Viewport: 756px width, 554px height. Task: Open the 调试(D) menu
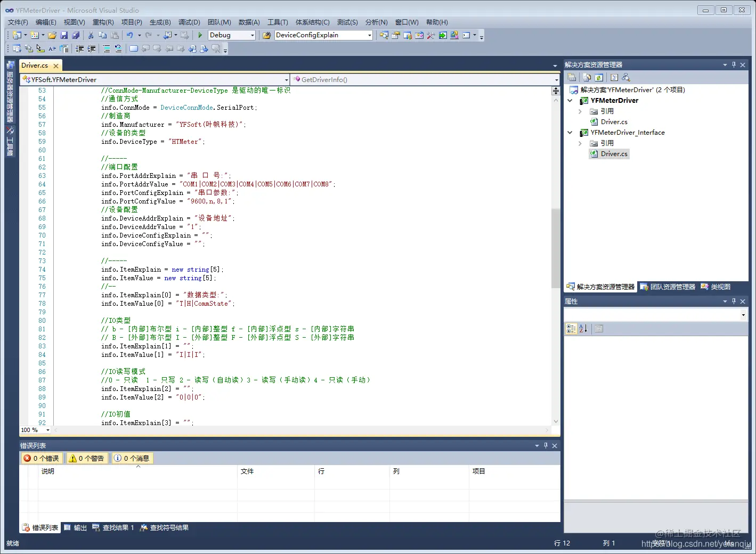point(189,22)
